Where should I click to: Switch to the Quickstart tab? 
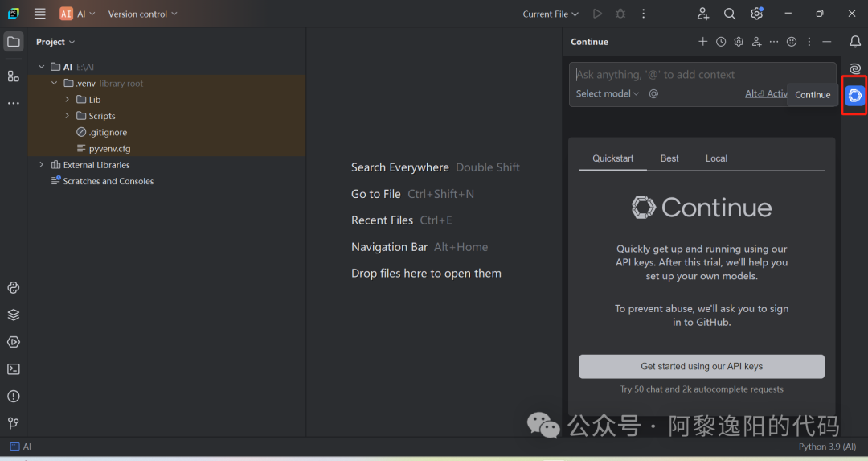tap(612, 158)
